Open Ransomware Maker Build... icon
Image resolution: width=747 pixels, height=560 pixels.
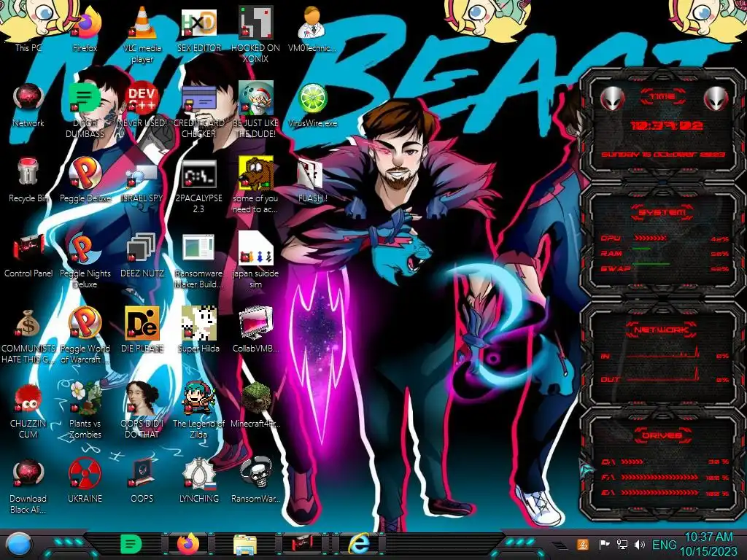(x=198, y=261)
